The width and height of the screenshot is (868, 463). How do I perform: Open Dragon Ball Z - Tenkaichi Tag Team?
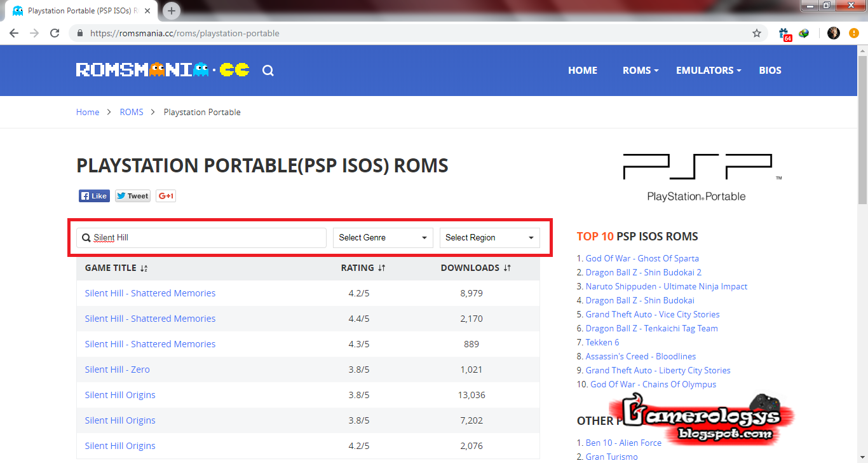652,328
